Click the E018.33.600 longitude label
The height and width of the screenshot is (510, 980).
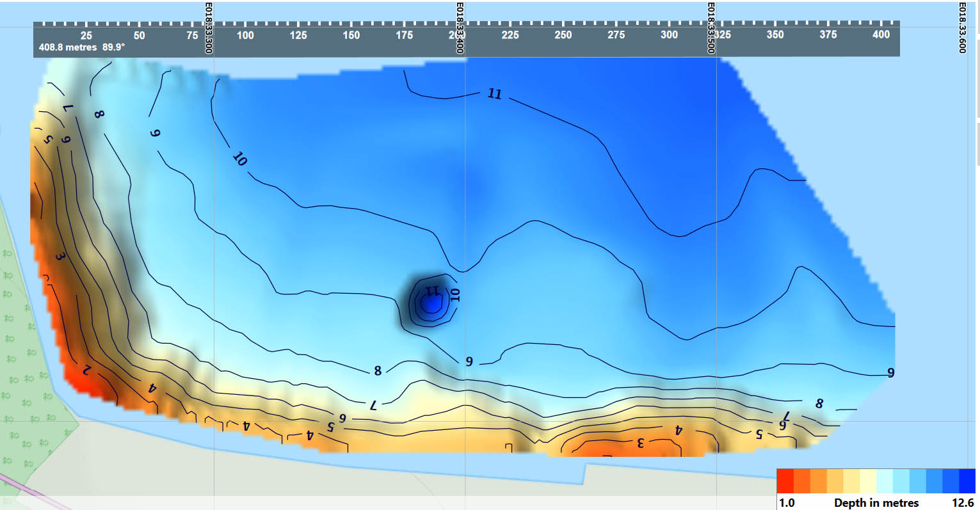961,28
